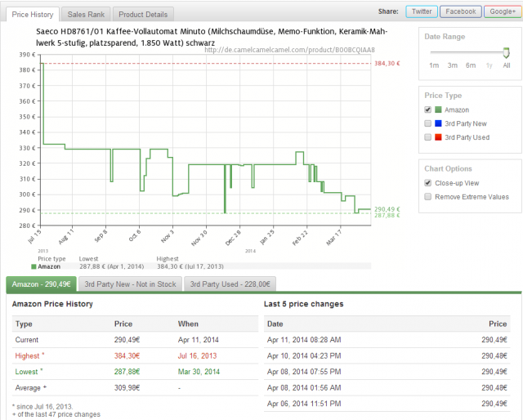This screenshot has width=523, height=420.
Task: Click the Highest row price 384,30€
Action: tap(127, 356)
